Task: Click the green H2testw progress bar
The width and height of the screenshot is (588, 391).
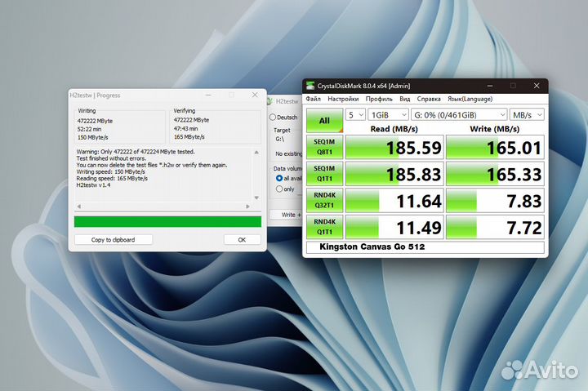Action: pyautogui.click(x=167, y=221)
